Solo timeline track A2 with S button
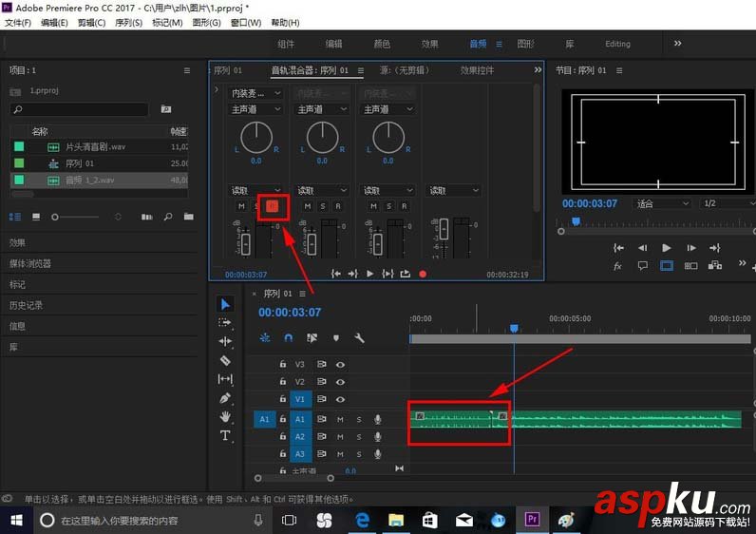 (x=359, y=437)
